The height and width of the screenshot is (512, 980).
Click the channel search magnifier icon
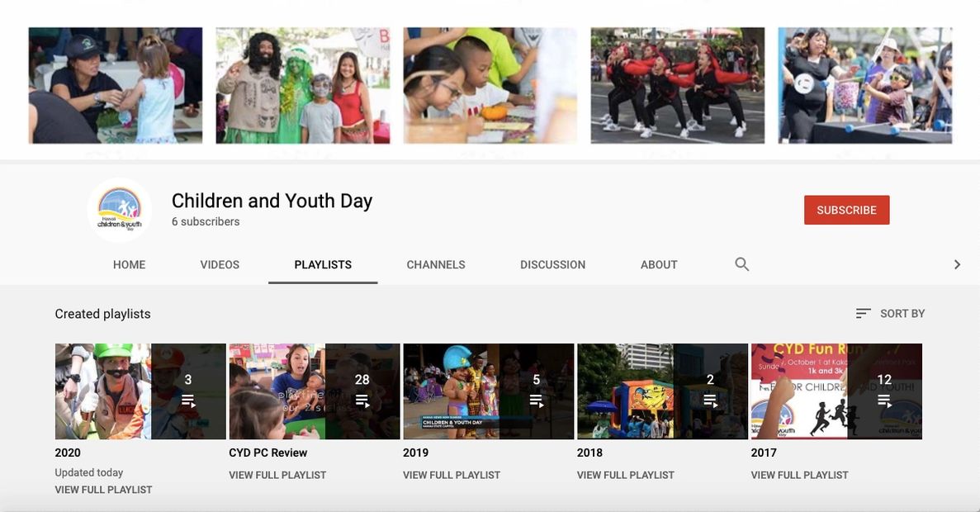tap(741, 264)
